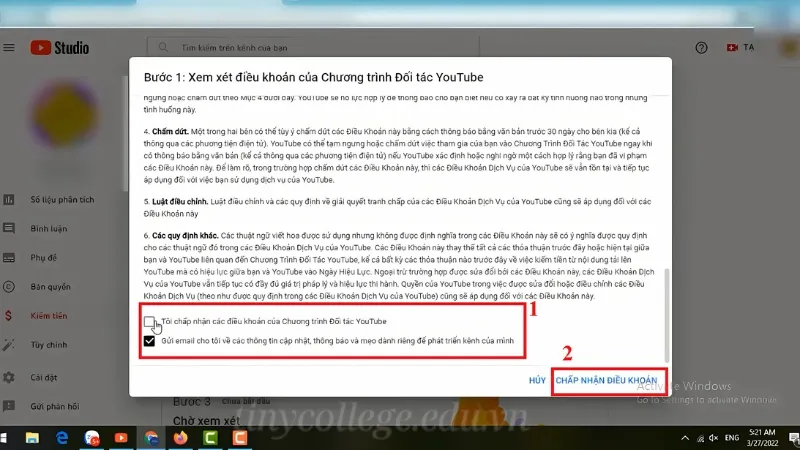Viewport: 800px width, 450px height.
Task: Switch to Chrome in the taskbar
Action: click(151, 438)
